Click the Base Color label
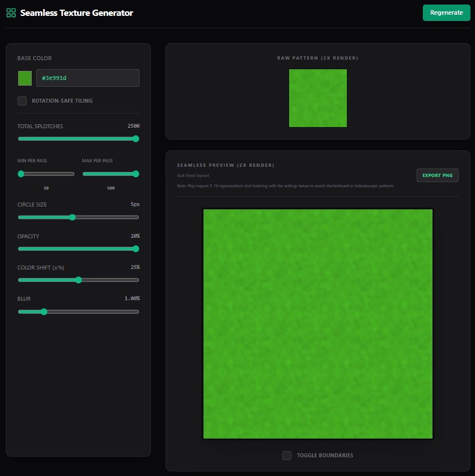Screen dimensions: 475x476 coord(35,58)
